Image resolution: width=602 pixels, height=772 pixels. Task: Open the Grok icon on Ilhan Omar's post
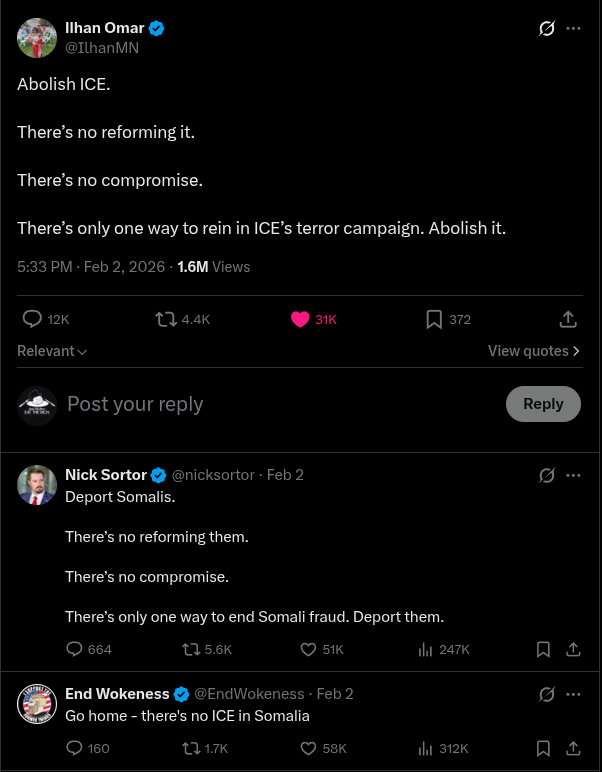[x=546, y=28]
